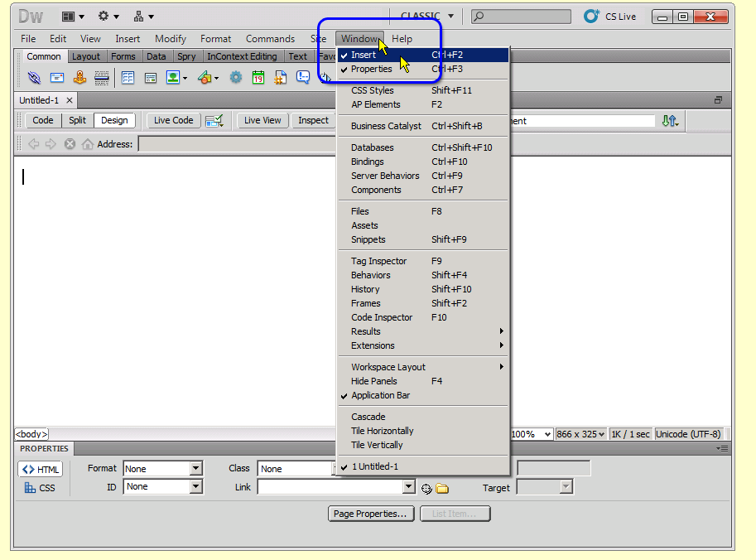Open the Commands menu

click(x=270, y=39)
